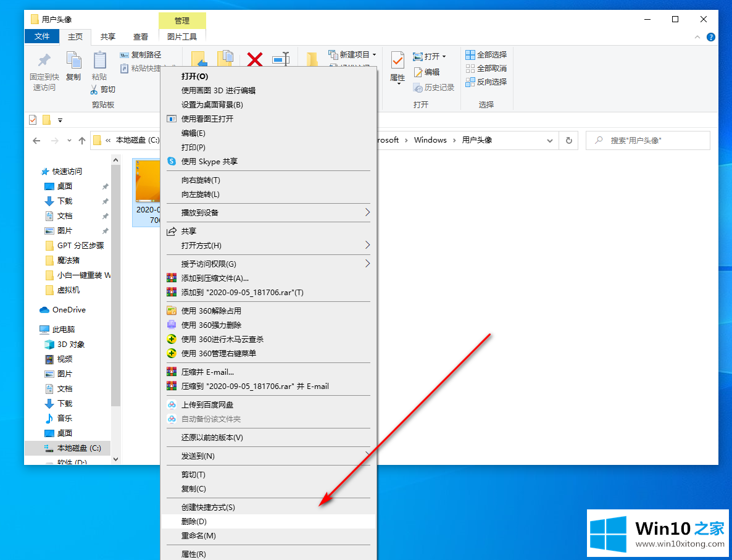Expand the 播放到设备 submenu
This screenshot has width=732, height=560.
(x=268, y=212)
